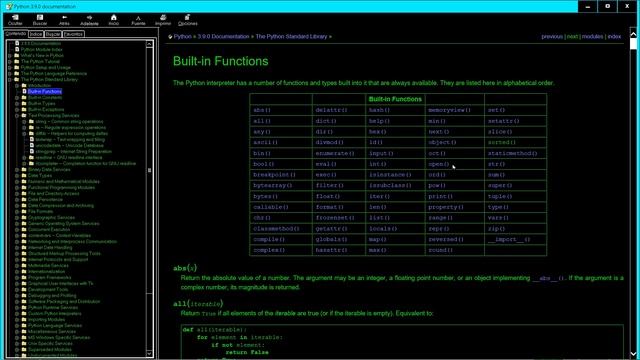Expand the Built-in Exceptions node
640x360 pixels.
(17, 109)
